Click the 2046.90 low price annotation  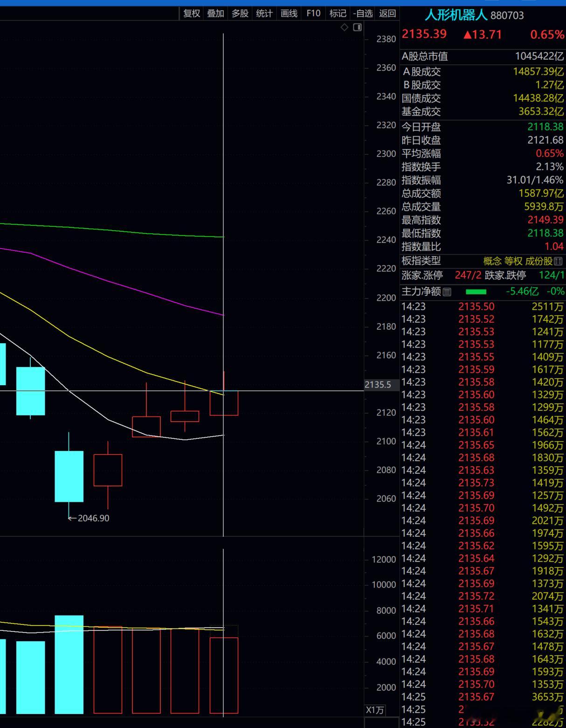point(93,518)
